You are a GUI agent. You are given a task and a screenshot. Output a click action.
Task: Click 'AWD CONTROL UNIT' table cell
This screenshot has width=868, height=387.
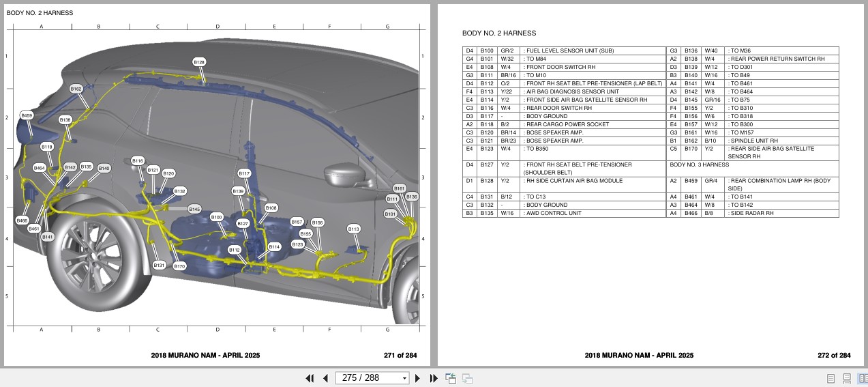593,213
